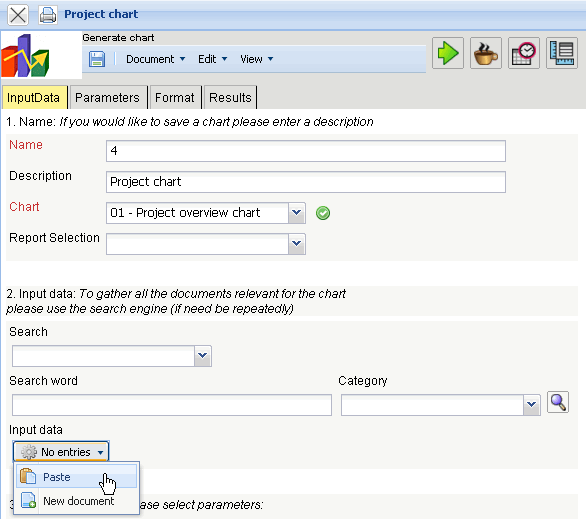
Task: Switch to the Parameters tab
Action: click(107, 98)
